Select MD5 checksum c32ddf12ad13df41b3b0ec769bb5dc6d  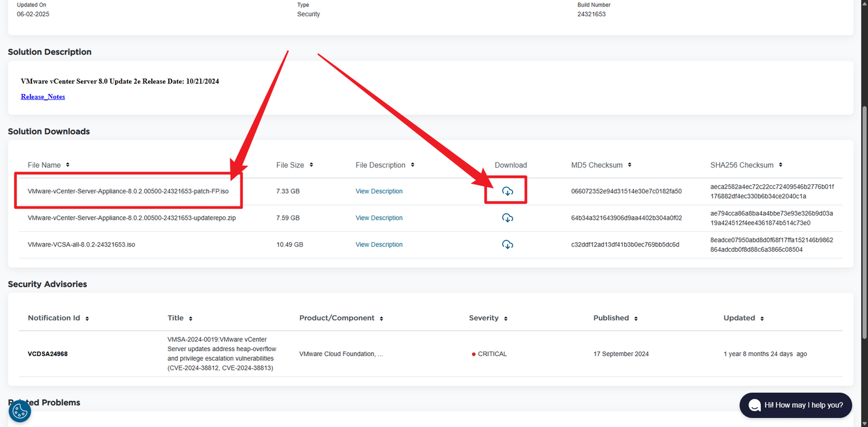625,245
